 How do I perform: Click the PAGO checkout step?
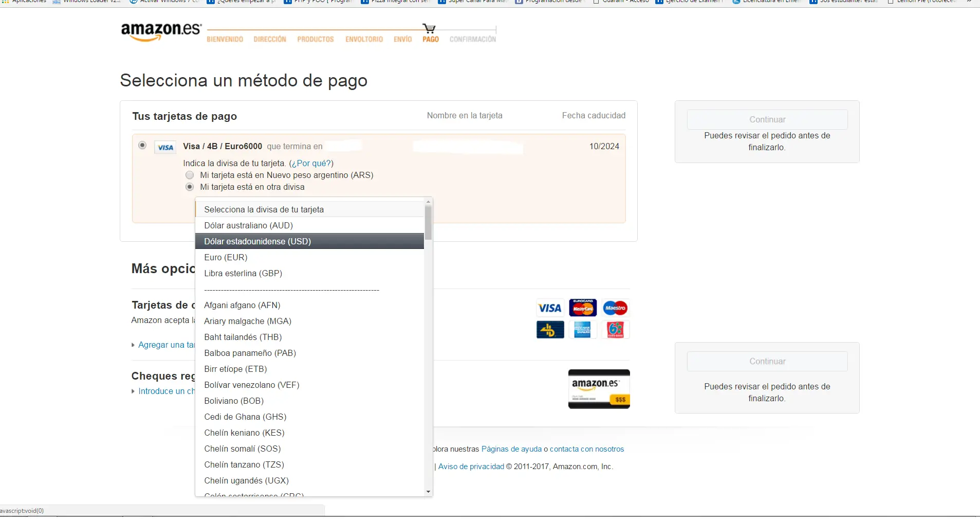click(x=431, y=39)
